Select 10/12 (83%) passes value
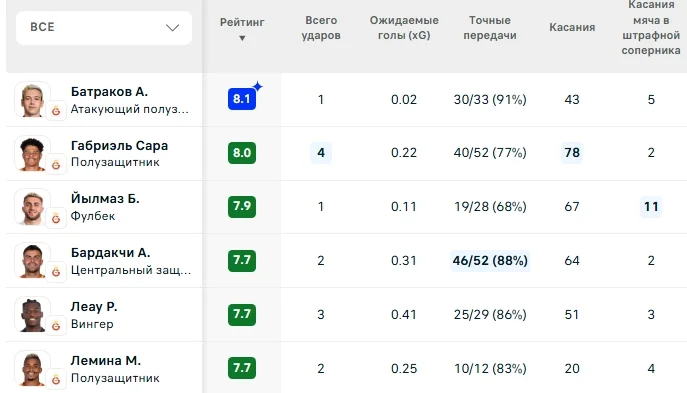 490,368
